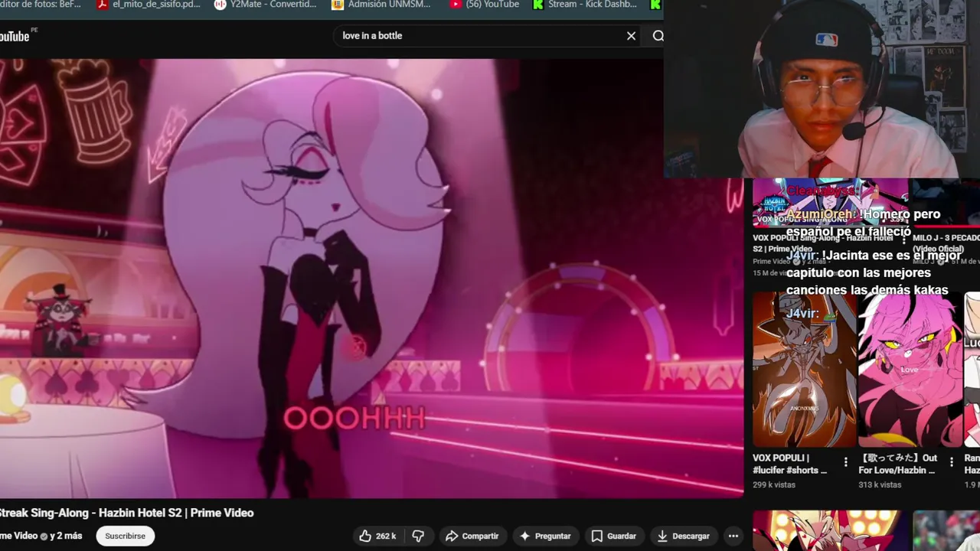Open the VOX POPULI Sing-Along recommended video title
Viewport: 980px width, 551px height.
823,243
